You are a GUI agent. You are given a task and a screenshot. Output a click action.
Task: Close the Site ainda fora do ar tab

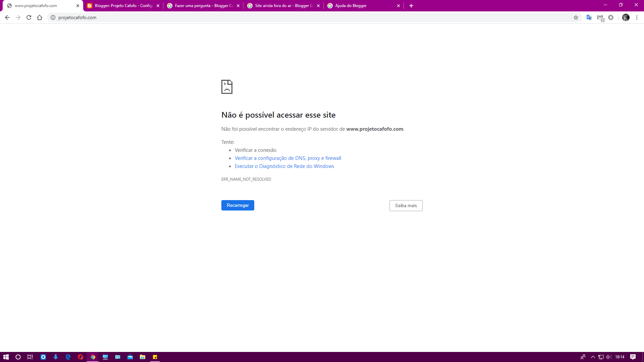click(x=318, y=6)
